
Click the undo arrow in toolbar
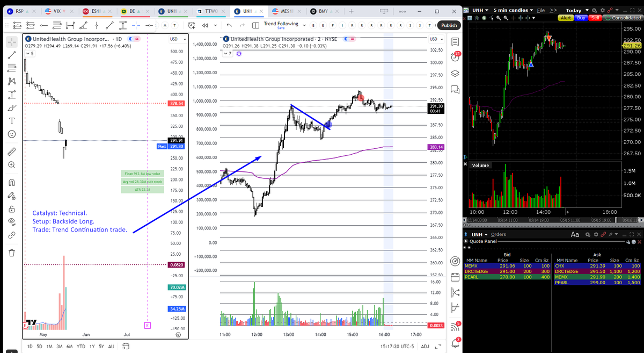point(229,25)
